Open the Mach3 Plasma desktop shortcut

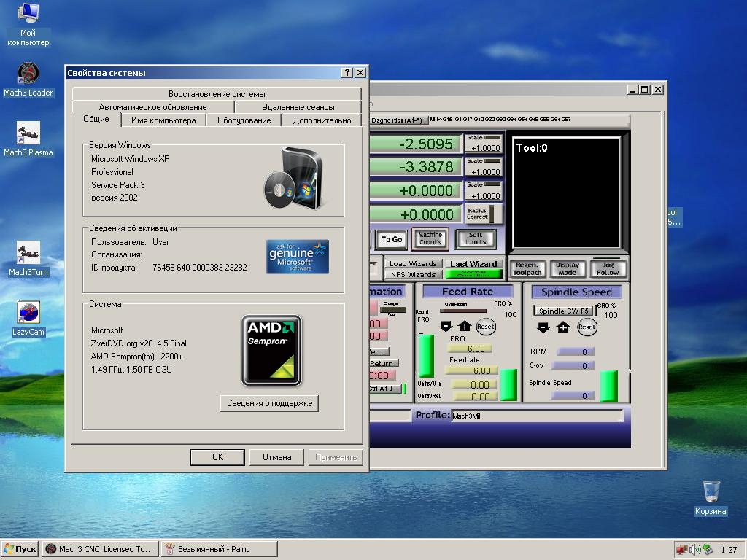pyautogui.click(x=28, y=135)
